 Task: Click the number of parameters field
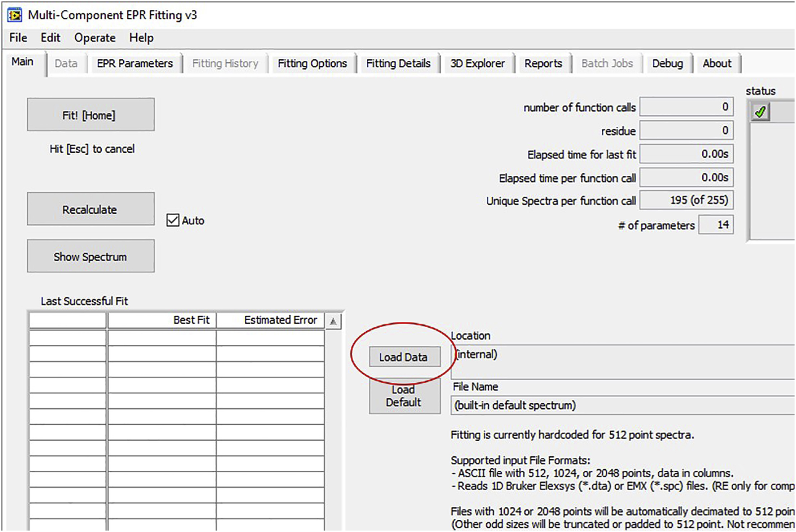click(x=715, y=225)
